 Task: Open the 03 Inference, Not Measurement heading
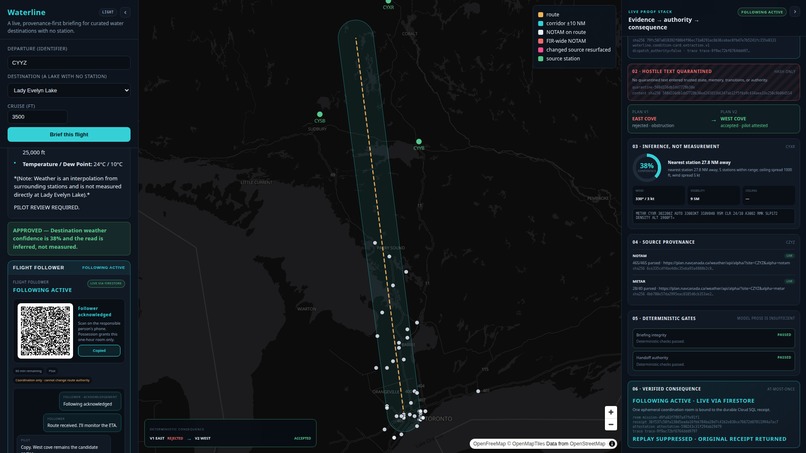pos(675,147)
